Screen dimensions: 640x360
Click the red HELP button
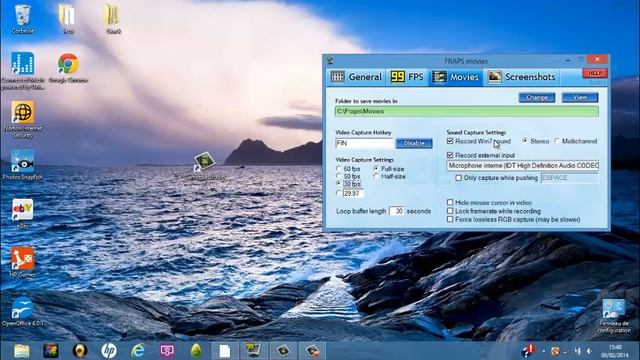pos(595,73)
